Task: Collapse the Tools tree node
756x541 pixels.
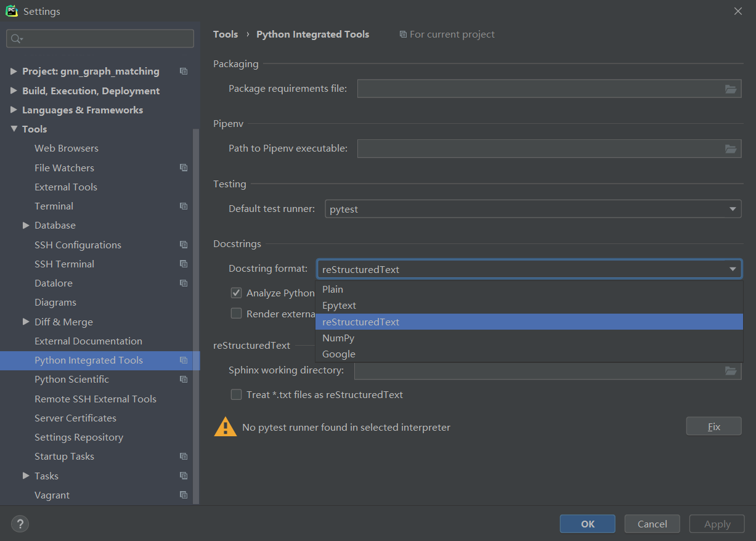Action: [14, 129]
